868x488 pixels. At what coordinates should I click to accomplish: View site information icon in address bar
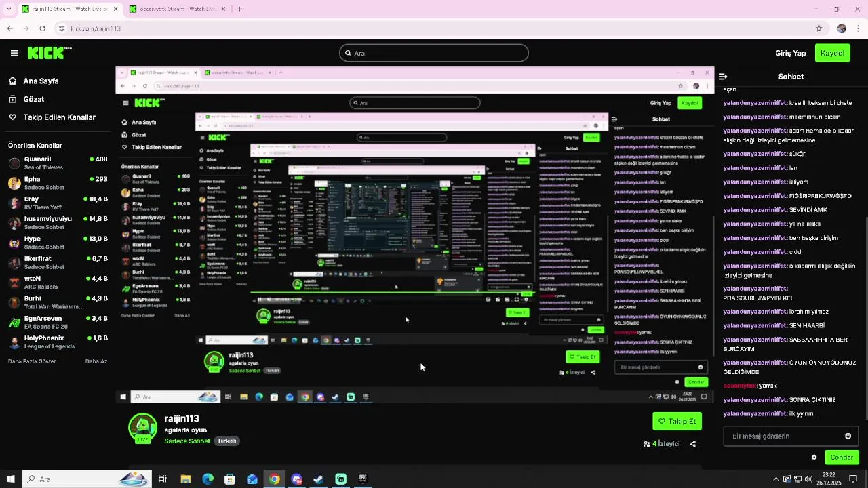[61, 28]
